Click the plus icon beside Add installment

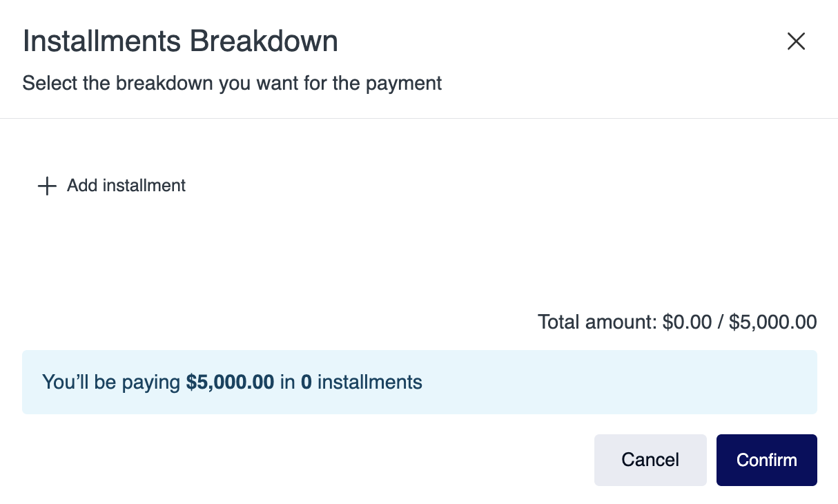point(46,186)
